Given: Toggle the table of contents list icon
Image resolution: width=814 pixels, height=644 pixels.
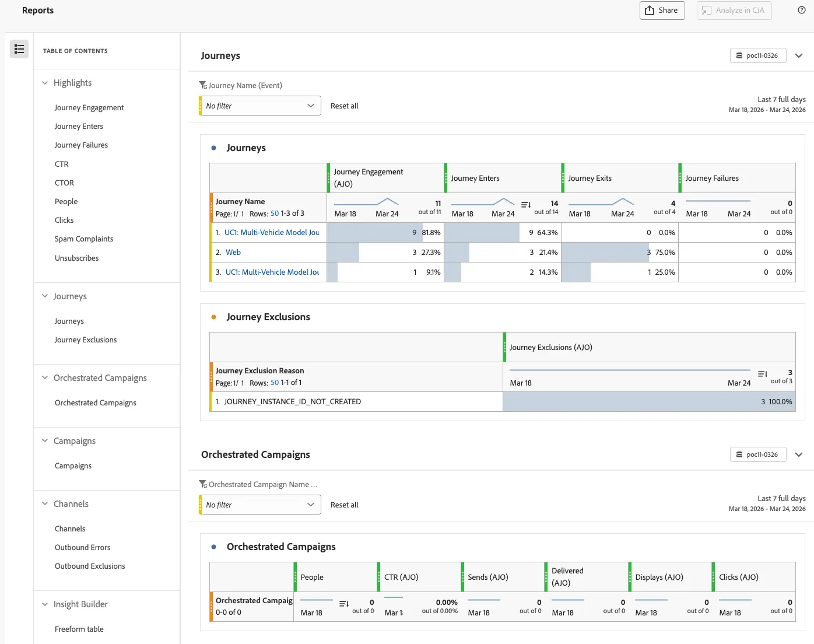Looking at the screenshot, I should pos(19,49).
